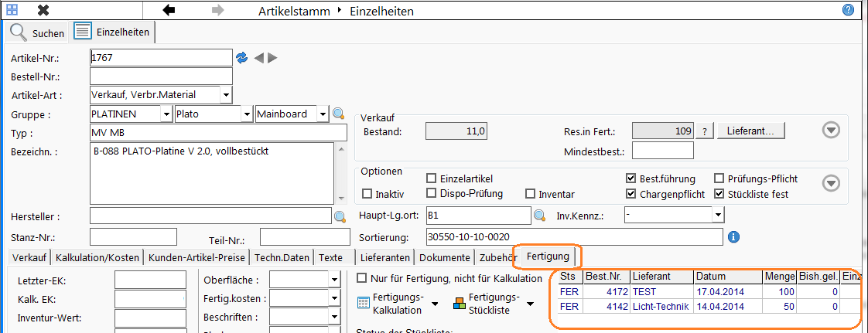The height and width of the screenshot is (333, 868).
Task: Open the Fertigung tab
Action: click(x=548, y=257)
